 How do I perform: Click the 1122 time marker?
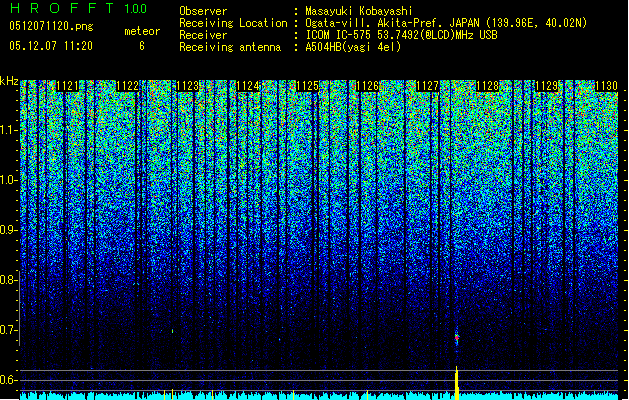click(127, 86)
